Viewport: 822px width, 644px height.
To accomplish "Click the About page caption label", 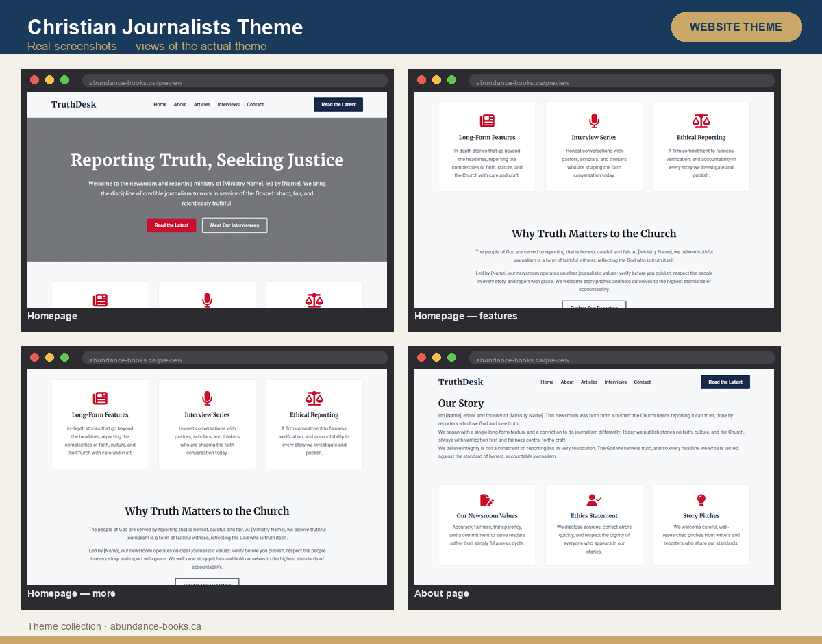I will [442, 593].
